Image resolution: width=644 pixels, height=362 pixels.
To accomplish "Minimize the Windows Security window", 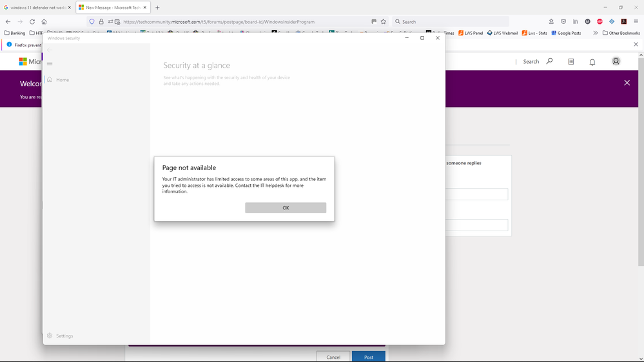I will pos(407,38).
